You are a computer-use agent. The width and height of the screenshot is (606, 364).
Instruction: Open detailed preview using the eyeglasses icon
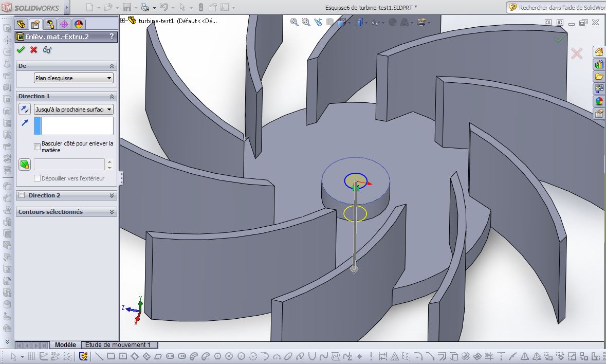(47, 50)
